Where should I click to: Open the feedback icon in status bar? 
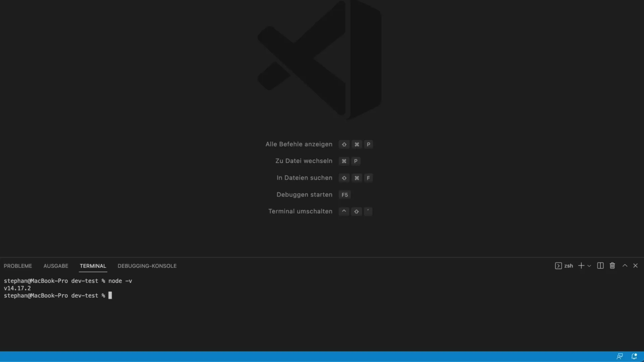click(x=620, y=356)
